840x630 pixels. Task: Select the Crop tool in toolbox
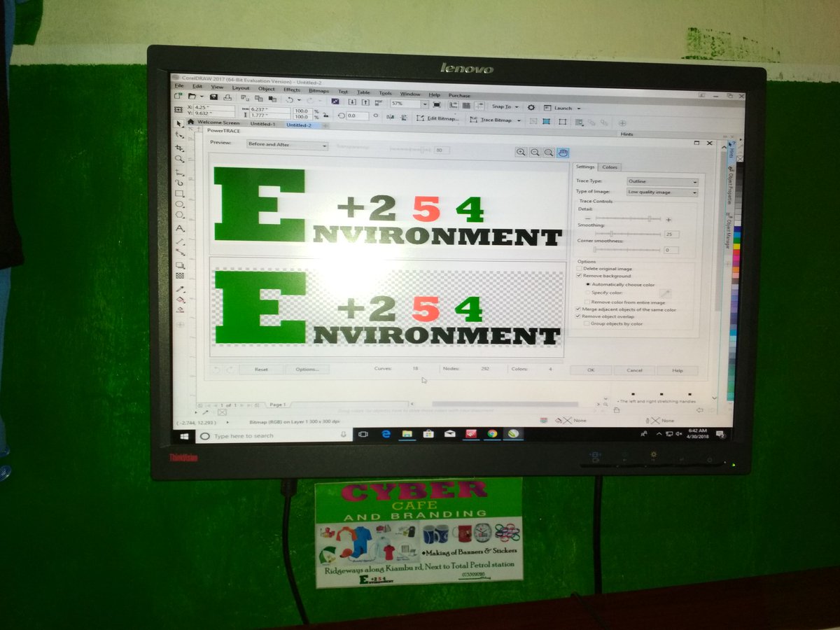[x=179, y=148]
